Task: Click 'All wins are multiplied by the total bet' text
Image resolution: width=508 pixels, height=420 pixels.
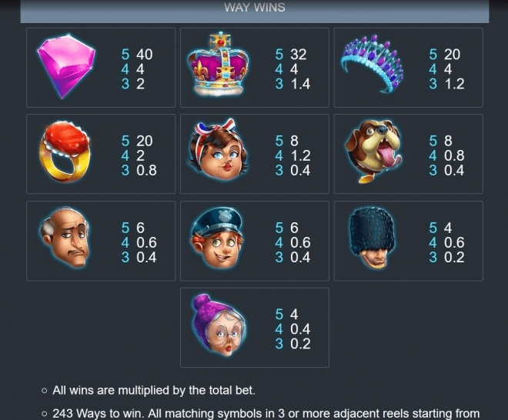Action: pos(154,390)
